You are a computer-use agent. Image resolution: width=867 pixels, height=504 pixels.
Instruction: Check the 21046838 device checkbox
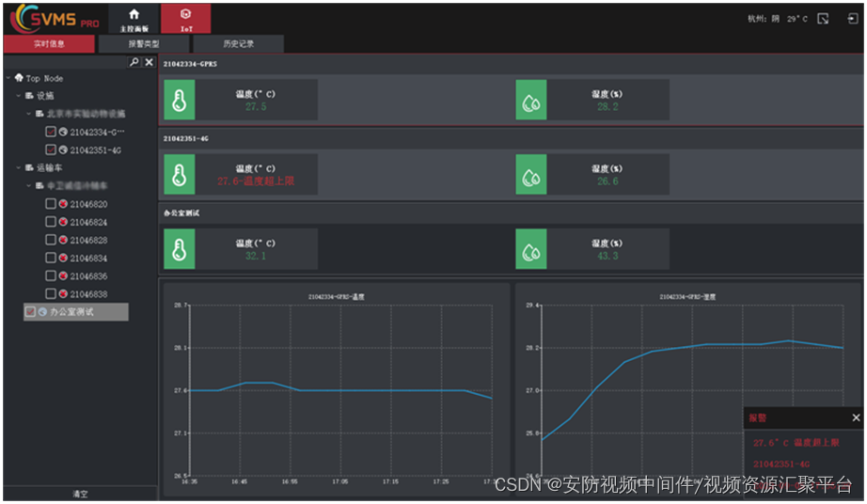pyautogui.click(x=51, y=293)
